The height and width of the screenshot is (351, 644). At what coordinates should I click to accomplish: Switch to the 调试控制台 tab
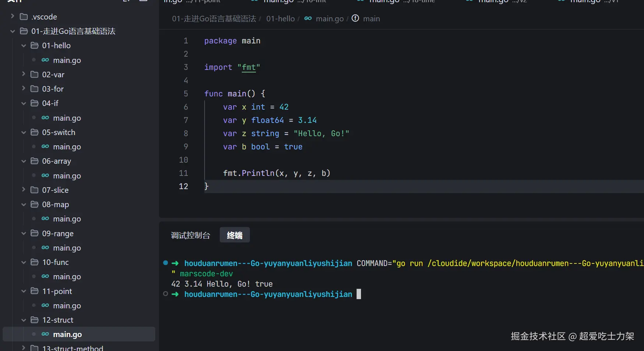coord(190,235)
